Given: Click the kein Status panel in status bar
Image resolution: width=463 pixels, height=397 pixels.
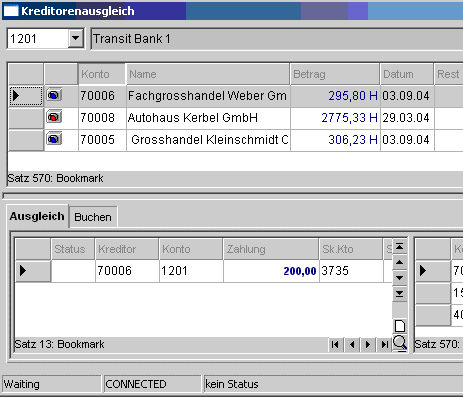Looking at the screenshot, I should point(333,384).
